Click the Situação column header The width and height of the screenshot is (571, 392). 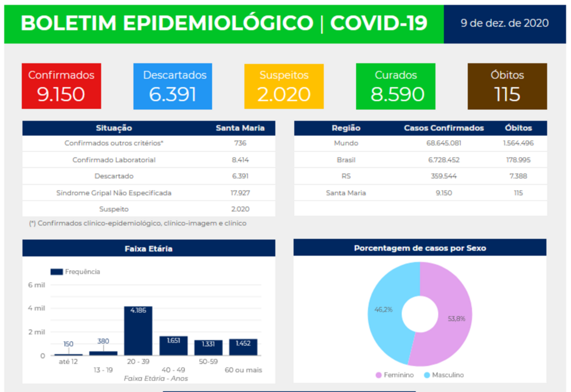pos(114,128)
